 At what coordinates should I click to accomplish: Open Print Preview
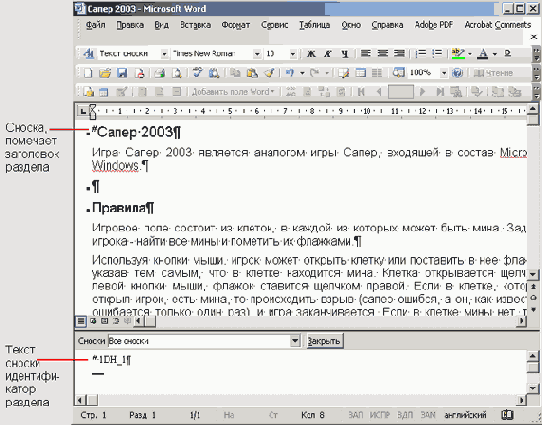click(177, 73)
